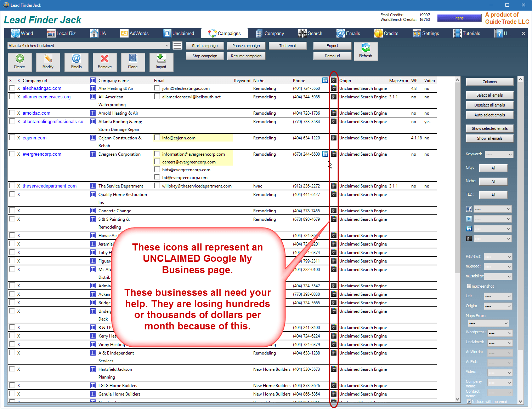The image size is (532, 409).
Task: Expand the 'Atlanta 4 niches Unclaimed' campaign dropdown
Action: (167, 46)
